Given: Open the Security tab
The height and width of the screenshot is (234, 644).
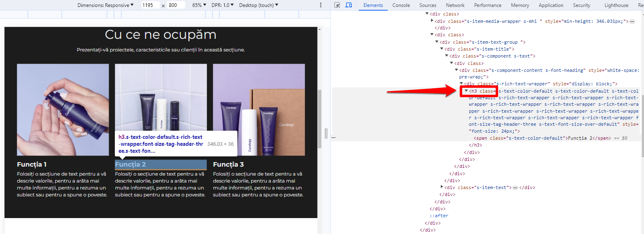Looking at the screenshot, I should point(581,5).
